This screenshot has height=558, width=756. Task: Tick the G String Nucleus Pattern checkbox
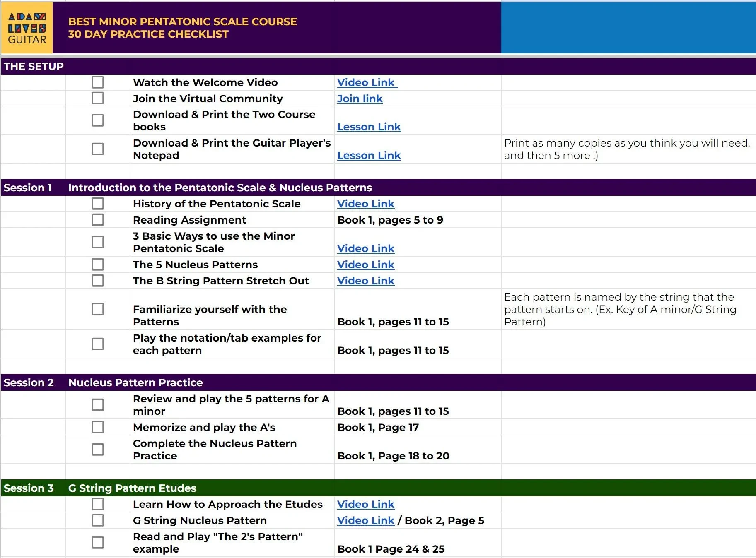click(98, 520)
